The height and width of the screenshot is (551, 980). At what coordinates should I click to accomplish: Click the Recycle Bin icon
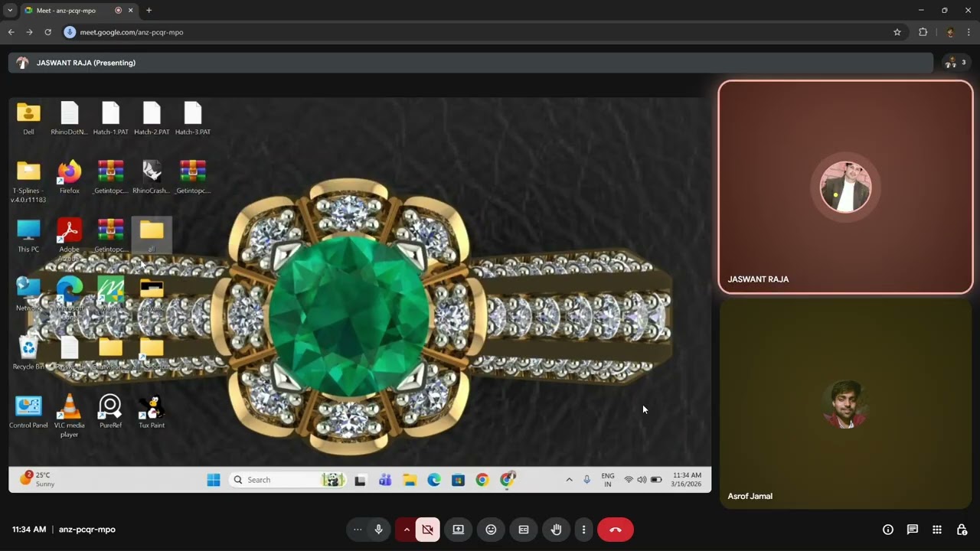click(x=28, y=354)
